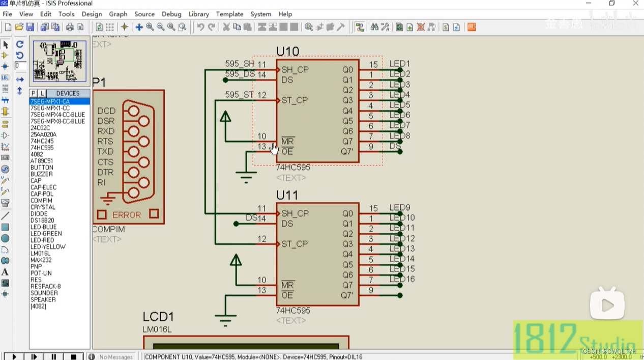
Task: Open the Tools menu
Action: point(66,14)
